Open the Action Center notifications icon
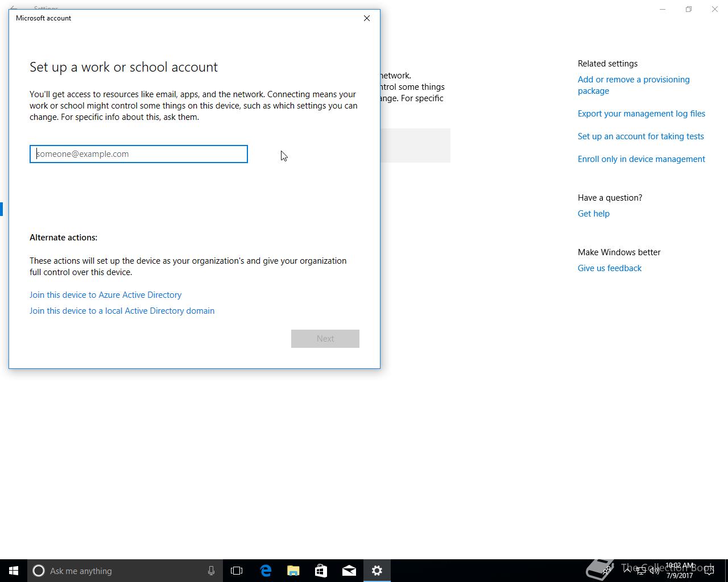The width and height of the screenshot is (728, 582). (709, 571)
